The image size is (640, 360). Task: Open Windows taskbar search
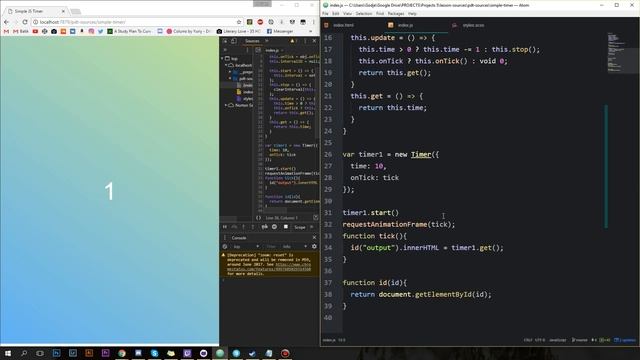(x=24, y=353)
